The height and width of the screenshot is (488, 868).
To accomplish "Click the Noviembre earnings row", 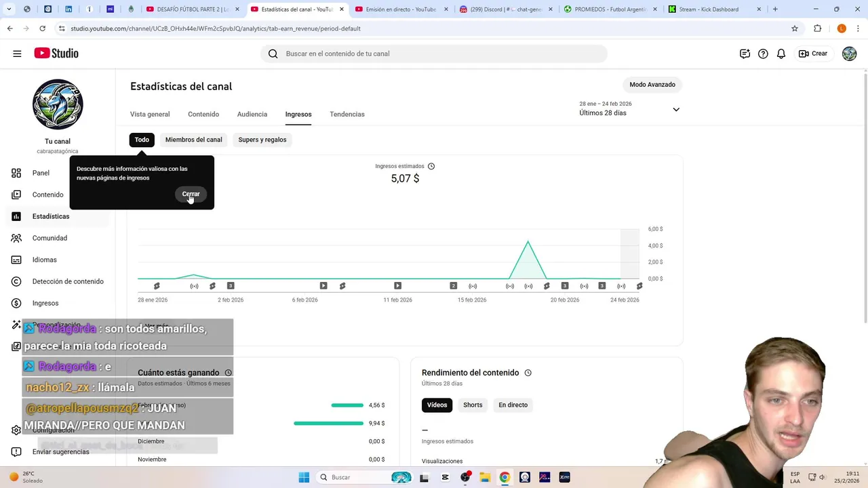I will pyautogui.click(x=262, y=460).
